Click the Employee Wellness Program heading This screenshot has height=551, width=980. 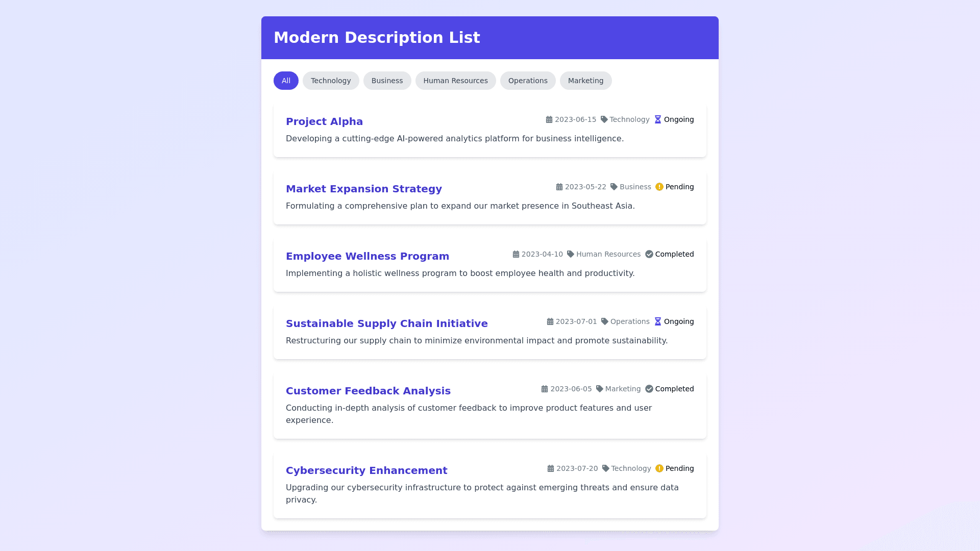pyautogui.click(x=367, y=256)
